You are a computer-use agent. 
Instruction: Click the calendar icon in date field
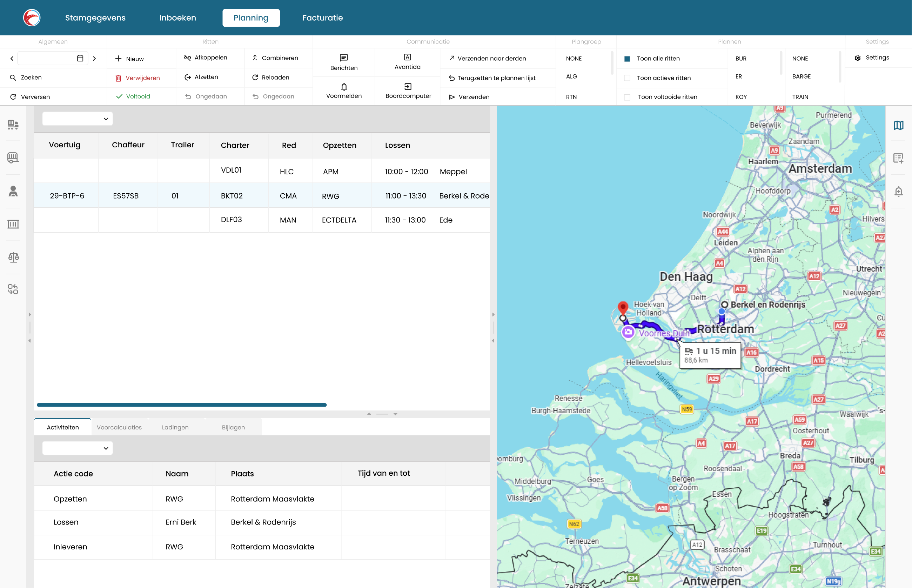pos(80,59)
